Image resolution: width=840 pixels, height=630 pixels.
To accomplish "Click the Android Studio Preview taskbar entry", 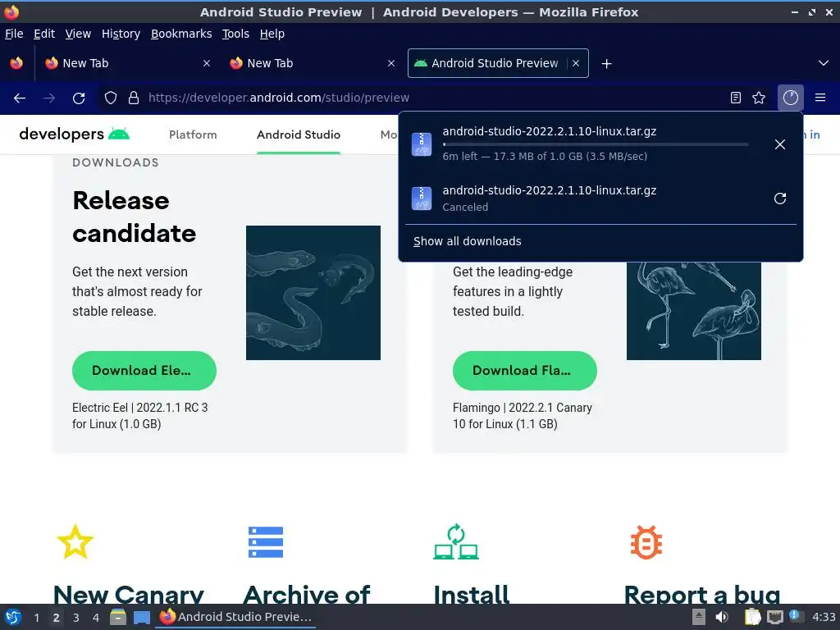I will click(x=235, y=617).
